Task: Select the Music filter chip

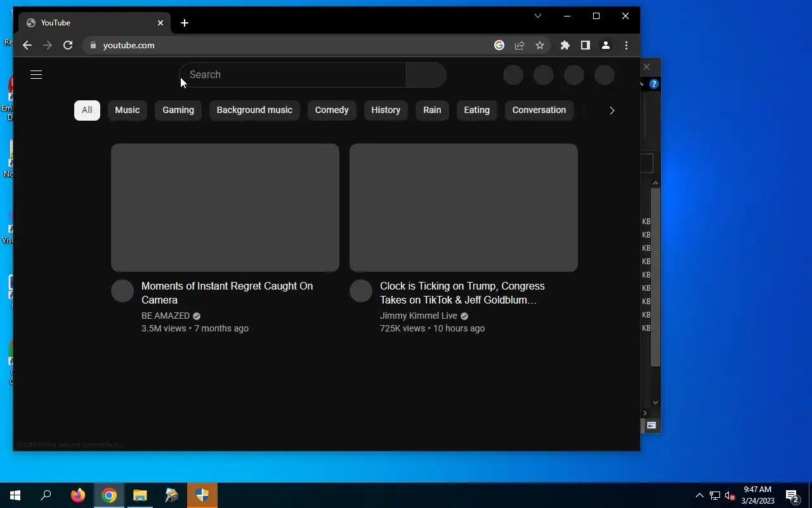Action: pyautogui.click(x=128, y=110)
